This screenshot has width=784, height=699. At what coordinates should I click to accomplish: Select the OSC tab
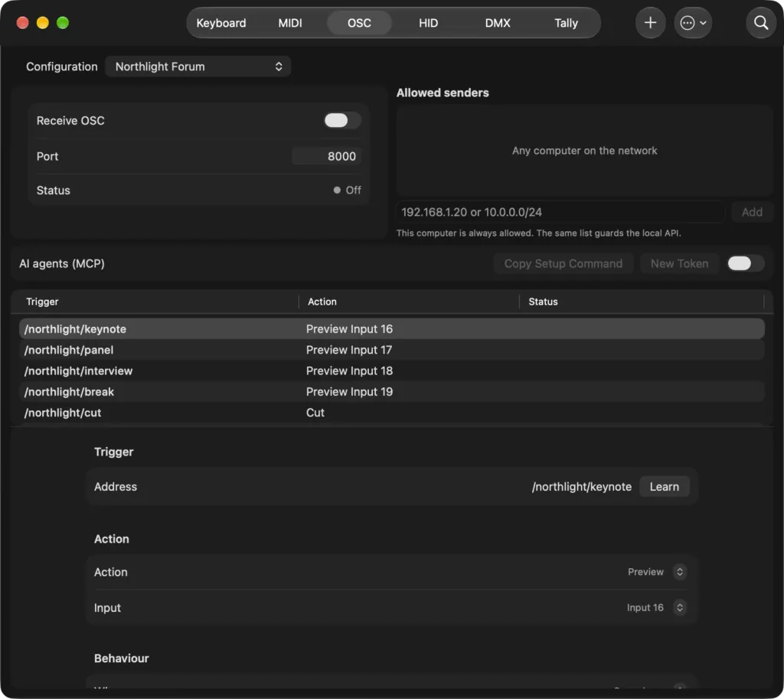tap(359, 23)
